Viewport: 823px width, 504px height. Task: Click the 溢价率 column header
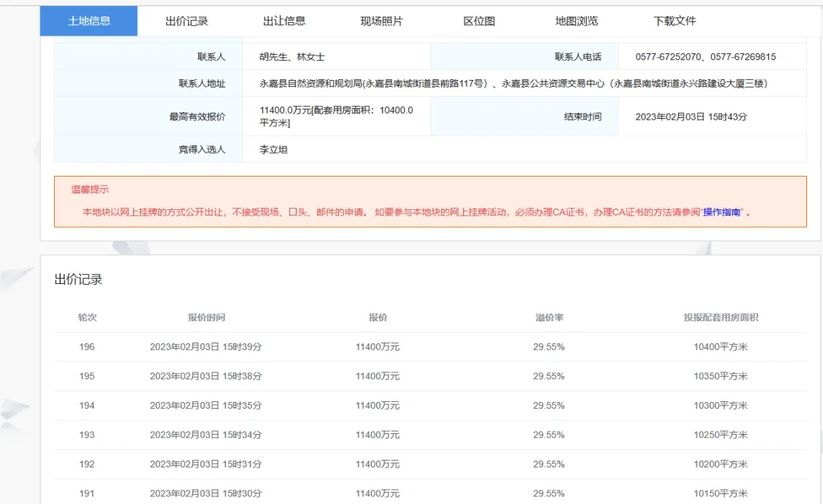coord(549,317)
